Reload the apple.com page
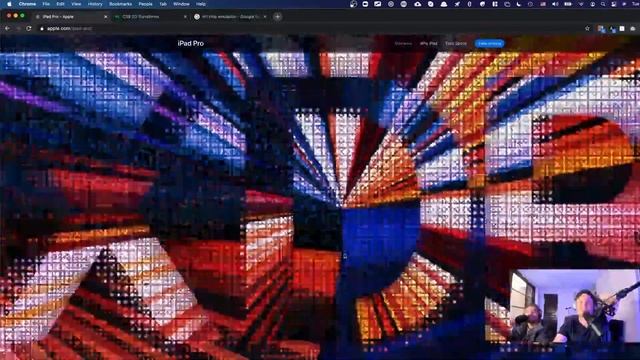640x360 pixels. pyautogui.click(x=29, y=29)
